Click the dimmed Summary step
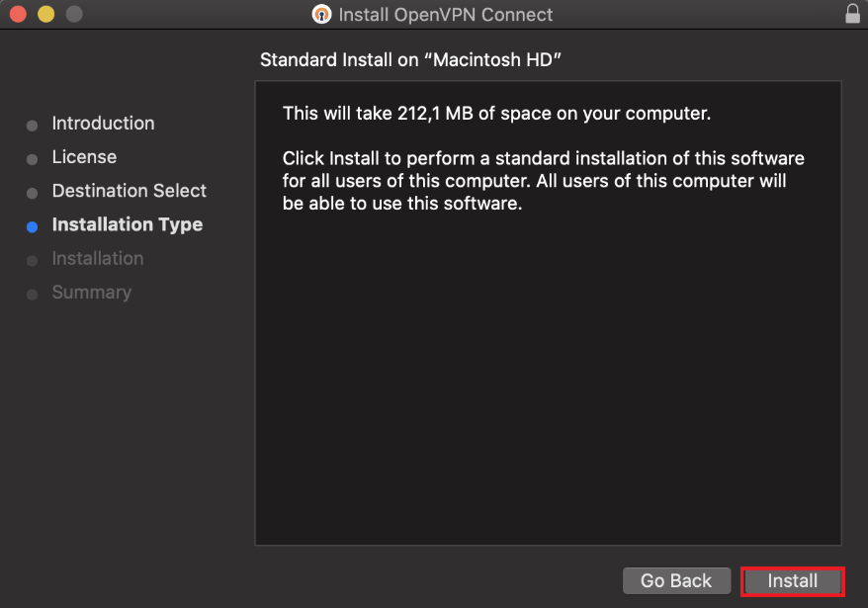This screenshot has width=868, height=608. [91, 293]
